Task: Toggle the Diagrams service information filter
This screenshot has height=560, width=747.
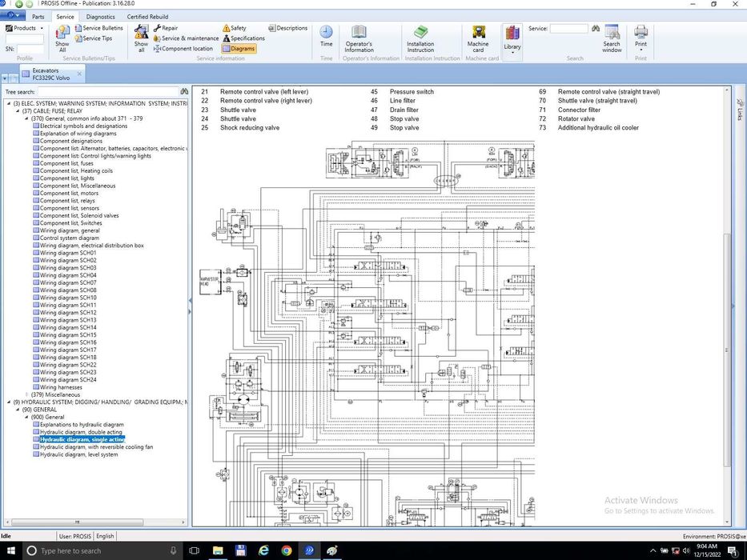Action: tap(238, 49)
